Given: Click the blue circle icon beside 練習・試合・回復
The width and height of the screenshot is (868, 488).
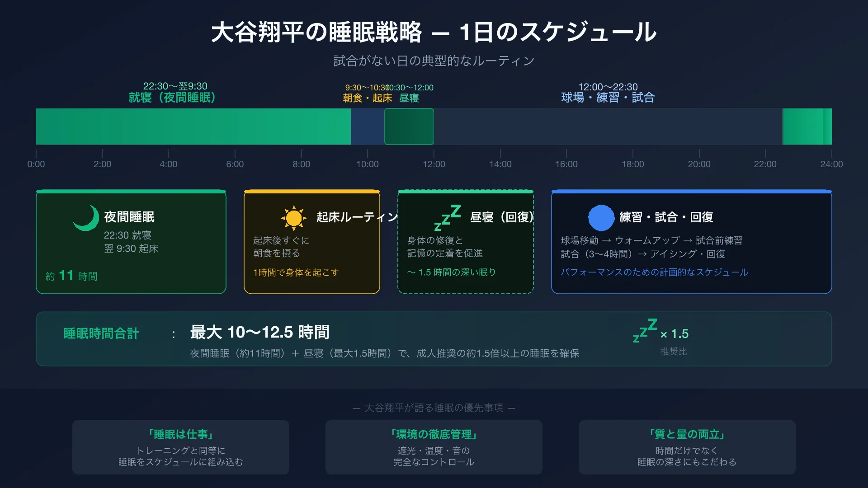Looking at the screenshot, I should (x=601, y=218).
